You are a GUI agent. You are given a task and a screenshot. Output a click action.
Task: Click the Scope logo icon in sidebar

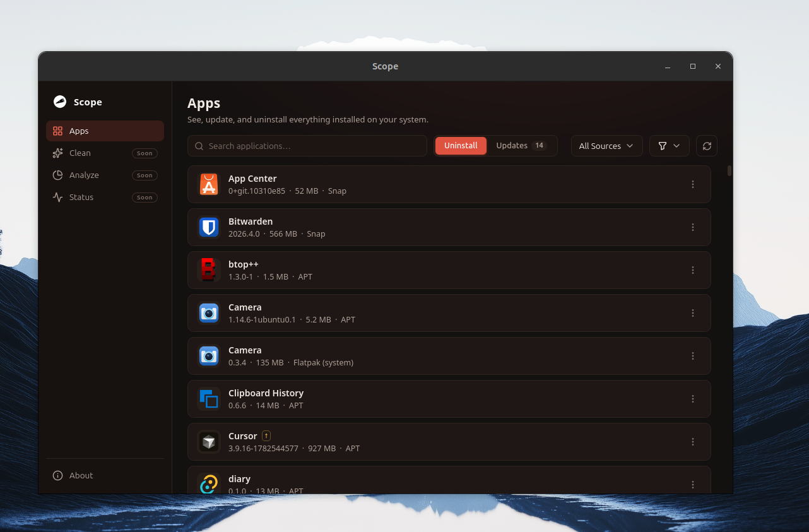tap(60, 102)
